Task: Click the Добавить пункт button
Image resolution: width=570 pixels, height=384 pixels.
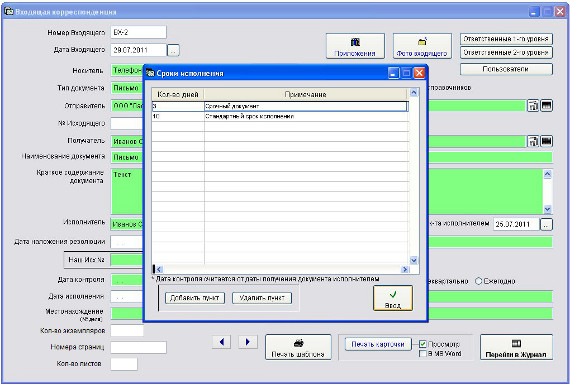Action: click(x=195, y=298)
